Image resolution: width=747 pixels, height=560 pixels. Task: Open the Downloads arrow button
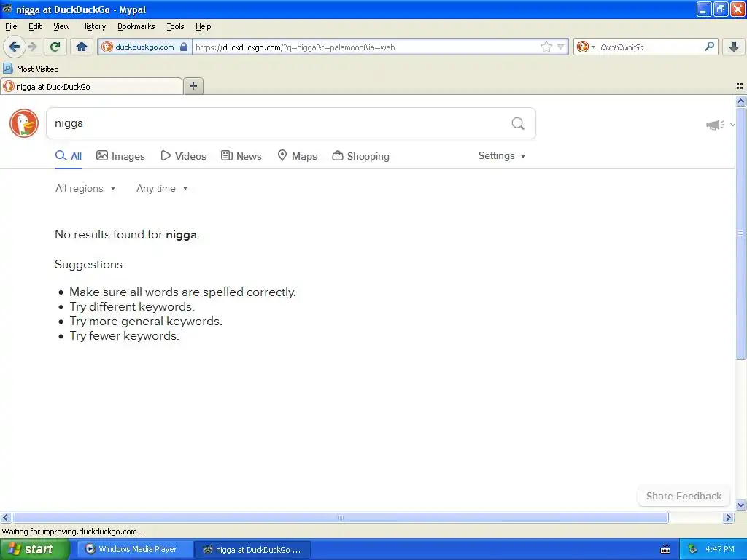coord(734,47)
